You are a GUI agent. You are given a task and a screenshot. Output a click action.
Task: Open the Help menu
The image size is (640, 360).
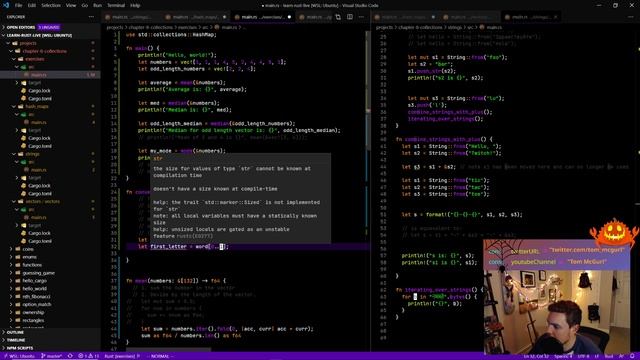tap(135, 6)
